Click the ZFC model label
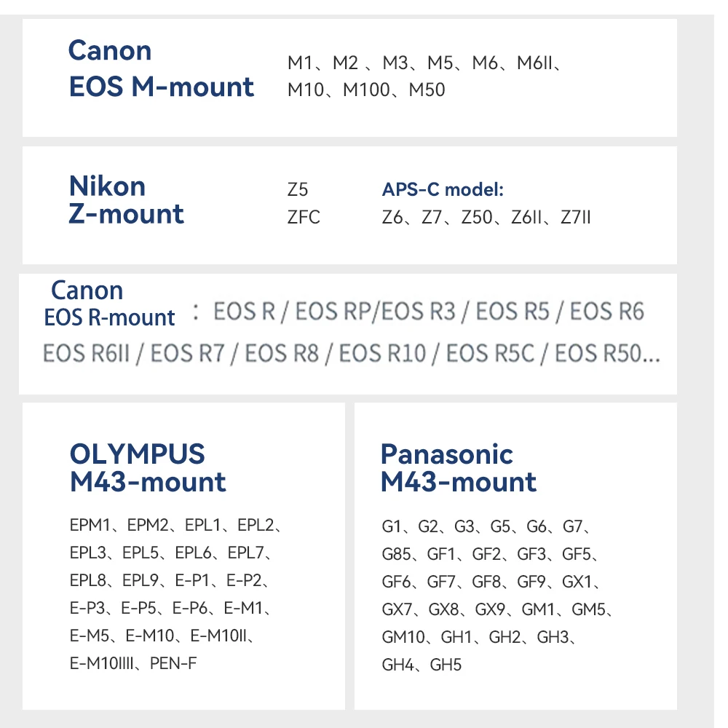728x728 pixels. tap(304, 218)
